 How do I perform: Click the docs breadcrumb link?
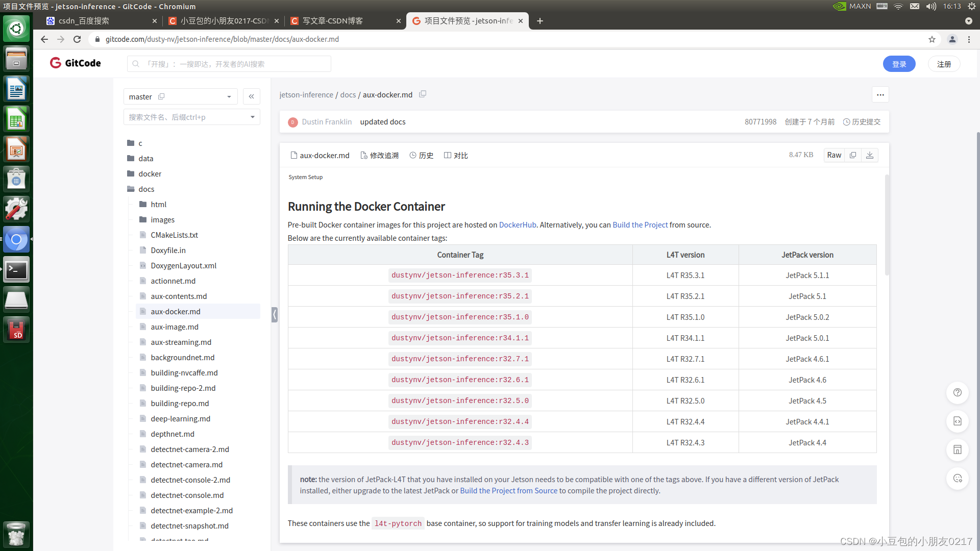click(x=348, y=95)
